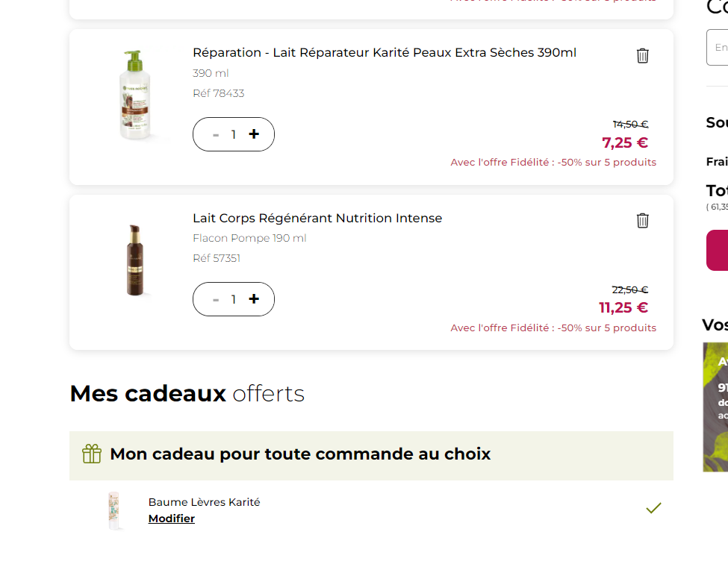Click the magenta checkout button
The height and width of the screenshot is (567, 728).
[718, 250]
